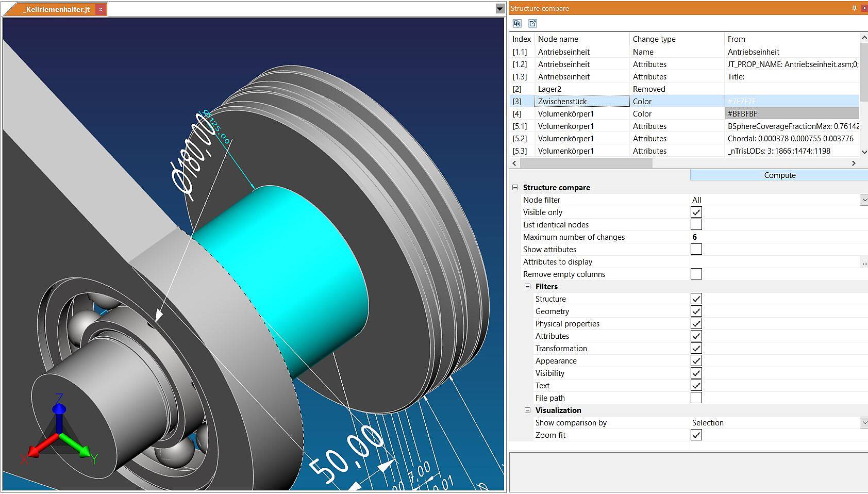Close the _Keilriemenhalter.jt tab with its x
This screenshot has height=494, width=868.
click(x=101, y=9)
